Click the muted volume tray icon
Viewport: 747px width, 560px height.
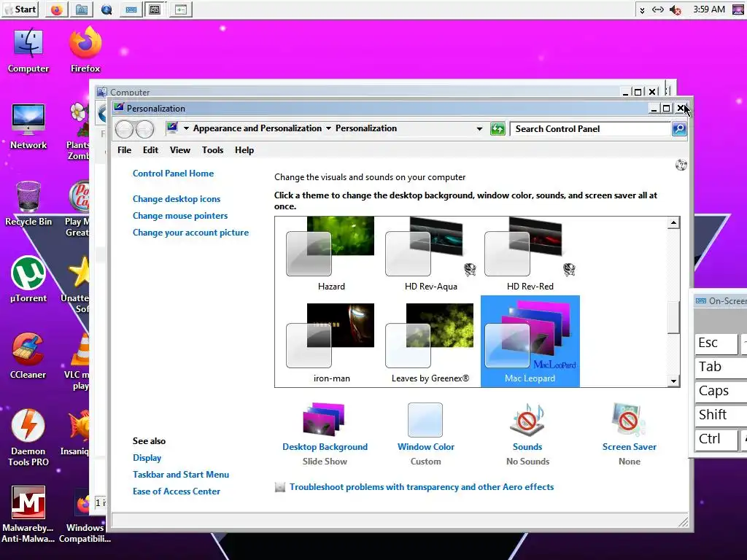[675, 9]
